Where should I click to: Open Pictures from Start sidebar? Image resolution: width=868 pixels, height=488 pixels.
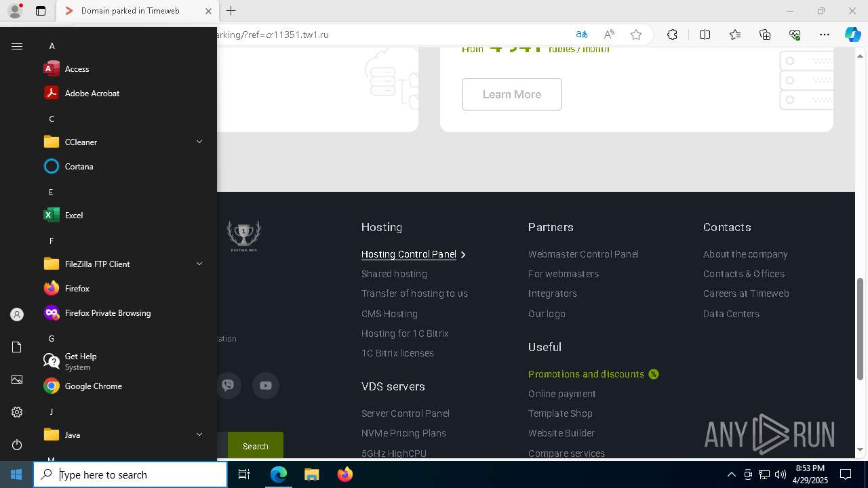point(17,380)
